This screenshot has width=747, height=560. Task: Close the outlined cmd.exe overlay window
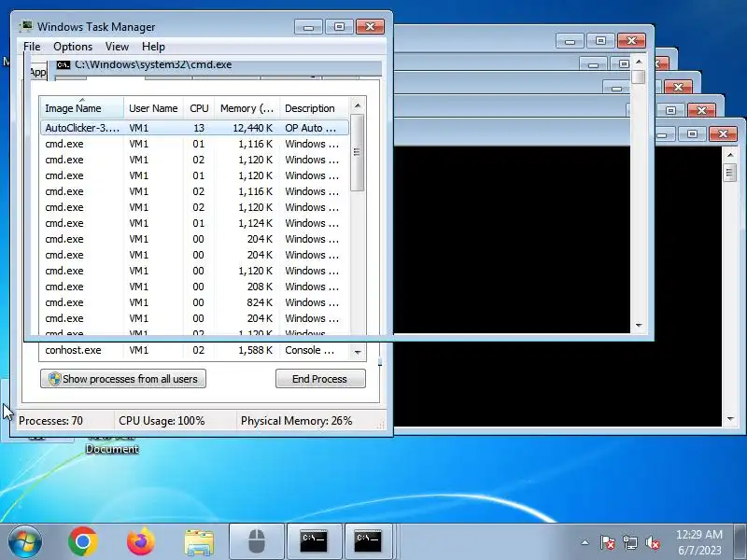[x=631, y=40]
